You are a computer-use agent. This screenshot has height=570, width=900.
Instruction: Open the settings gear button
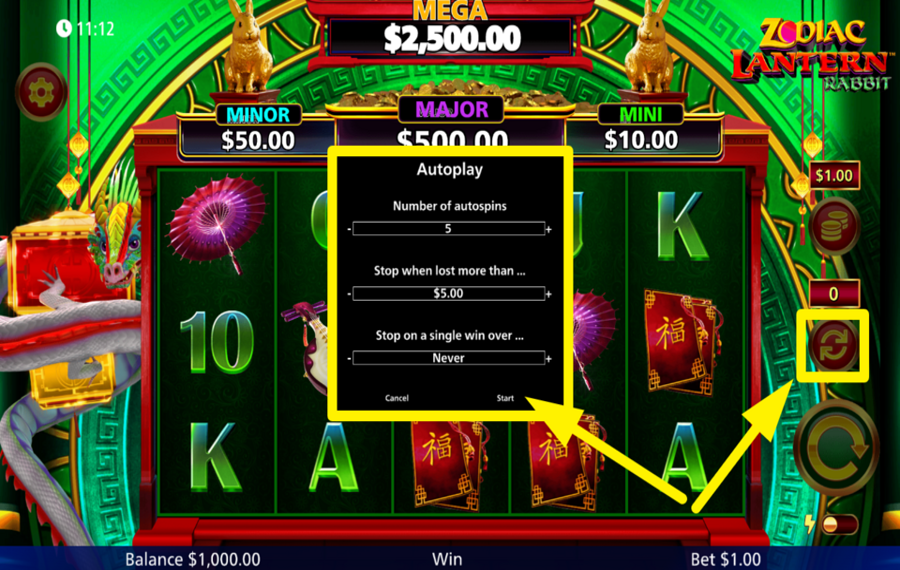coord(41,92)
